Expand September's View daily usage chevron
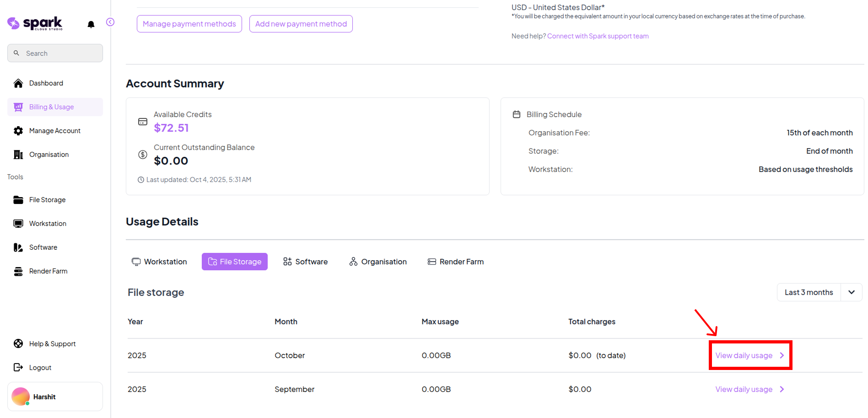The image size is (868, 418). click(782, 389)
